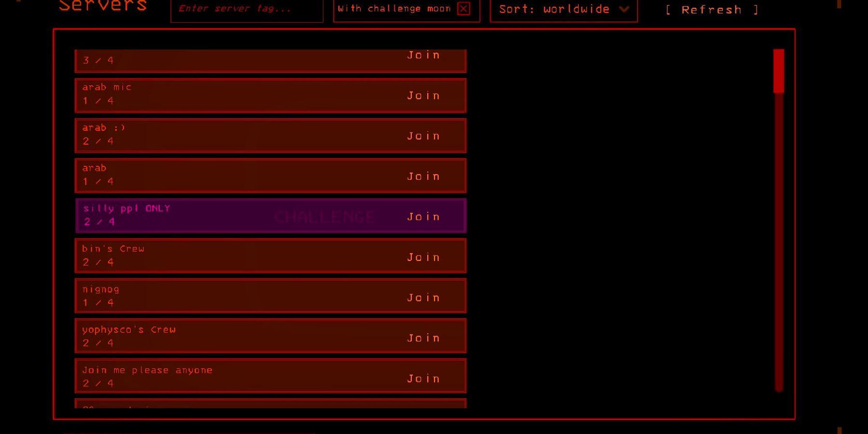Join the "arab mic" server
Screen dimensions: 868x434
point(423,95)
